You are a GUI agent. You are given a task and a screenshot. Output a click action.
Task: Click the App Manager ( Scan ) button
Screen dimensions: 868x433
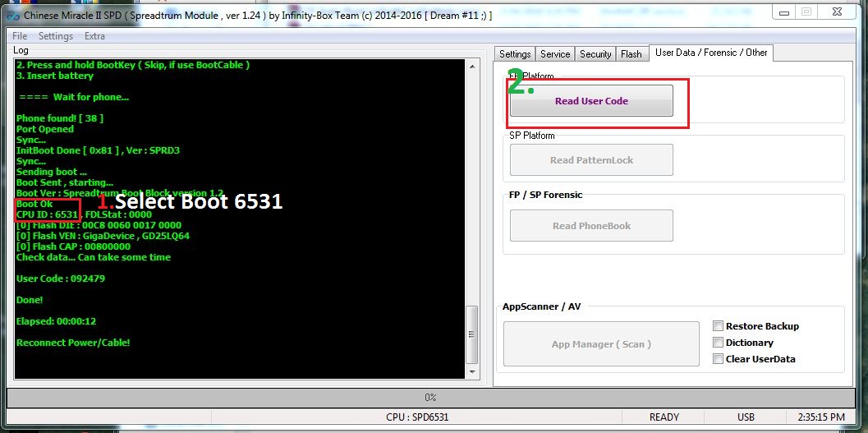[x=601, y=343]
